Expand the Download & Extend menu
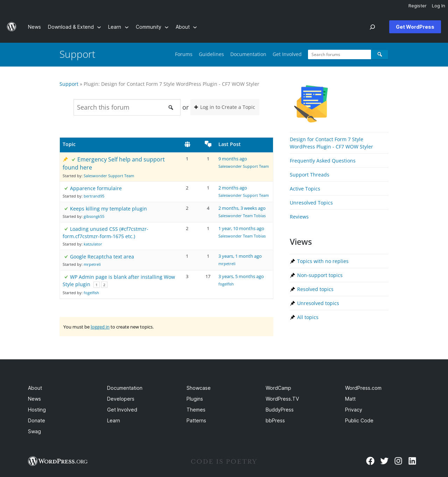 (x=74, y=27)
